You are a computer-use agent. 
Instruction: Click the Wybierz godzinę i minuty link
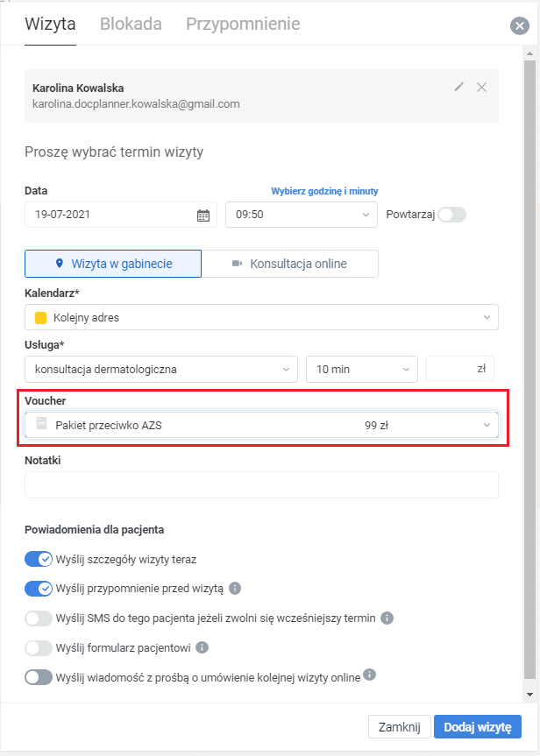pyautogui.click(x=324, y=191)
